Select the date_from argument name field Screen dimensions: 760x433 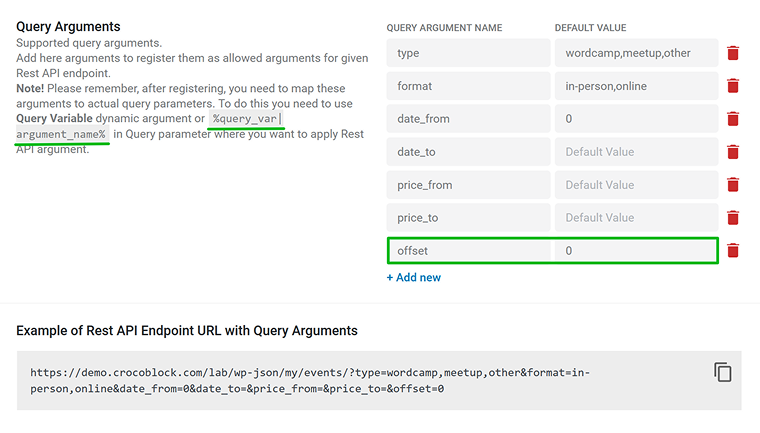tap(468, 119)
